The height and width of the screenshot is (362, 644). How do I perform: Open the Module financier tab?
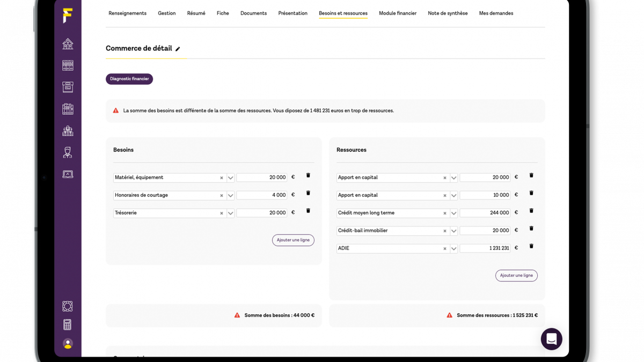click(398, 13)
